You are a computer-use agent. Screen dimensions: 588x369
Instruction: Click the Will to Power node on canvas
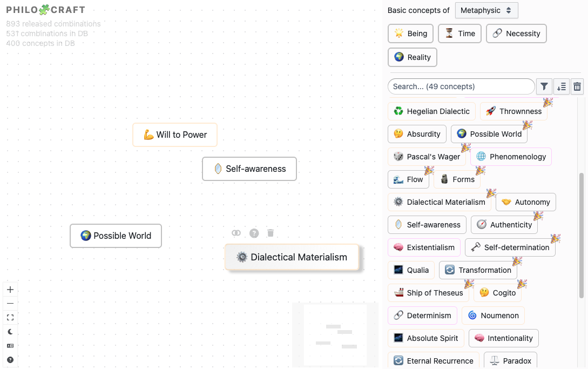pos(175,135)
